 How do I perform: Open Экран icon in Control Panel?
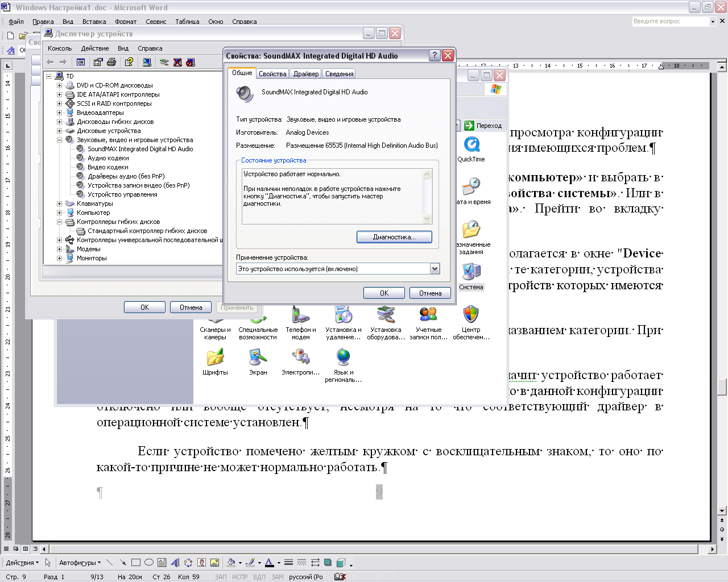point(258,362)
